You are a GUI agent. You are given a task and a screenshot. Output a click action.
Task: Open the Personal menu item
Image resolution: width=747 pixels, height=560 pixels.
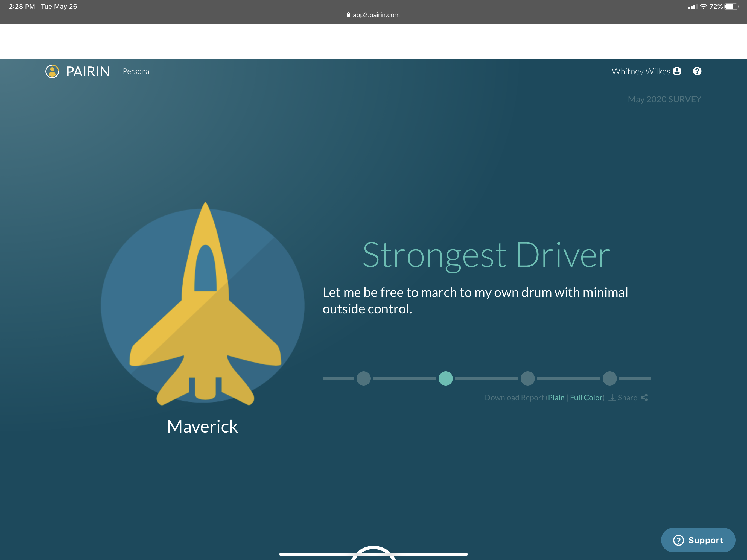coord(137,71)
